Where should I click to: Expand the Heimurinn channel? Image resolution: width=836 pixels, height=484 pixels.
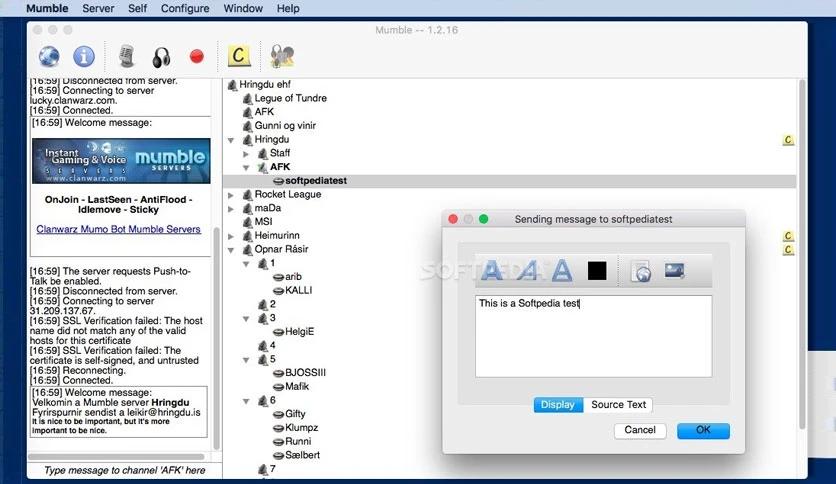tap(231, 236)
